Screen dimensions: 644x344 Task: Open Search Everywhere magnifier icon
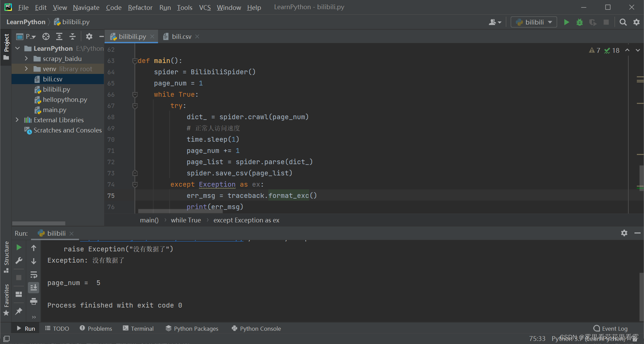(x=623, y=22)
